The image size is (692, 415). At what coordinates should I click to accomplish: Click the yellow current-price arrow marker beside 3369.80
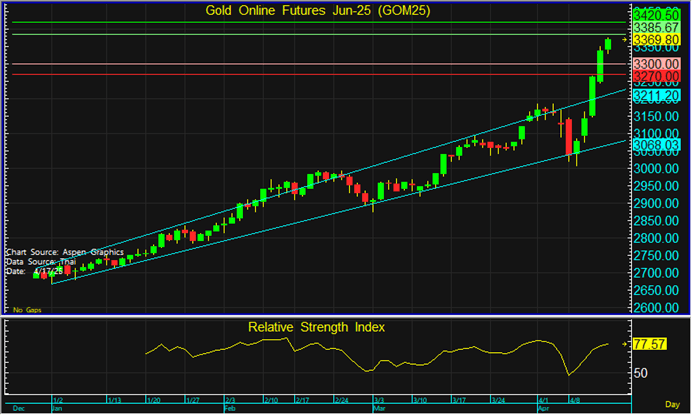pyautogui.click(x=626, y=39)
